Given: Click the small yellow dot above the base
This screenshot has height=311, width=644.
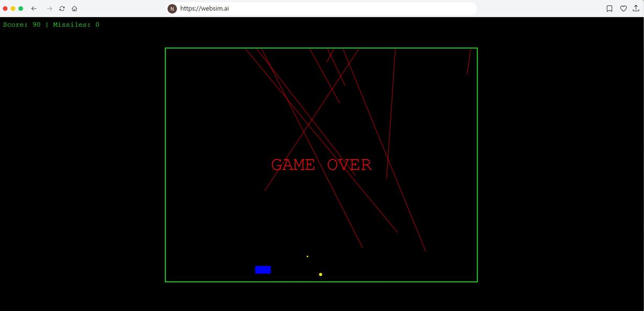Looking at the screenshot, I should click(x=307, y=256).
